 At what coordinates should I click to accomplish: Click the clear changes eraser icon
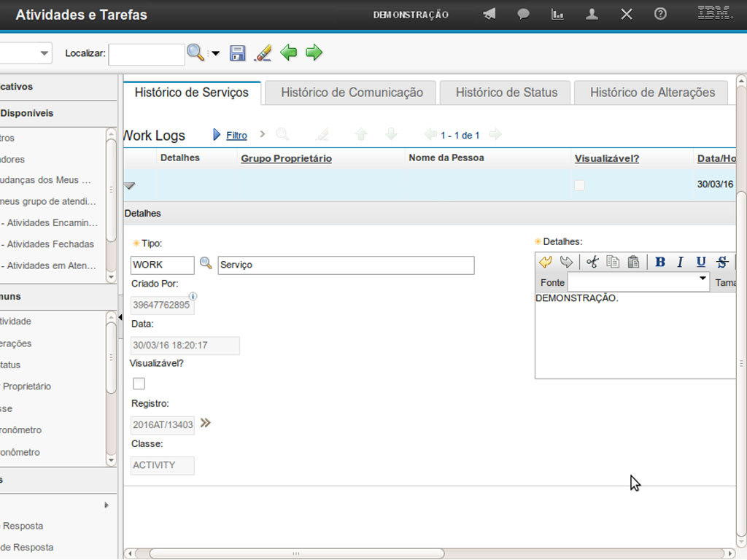pos(263,53)
